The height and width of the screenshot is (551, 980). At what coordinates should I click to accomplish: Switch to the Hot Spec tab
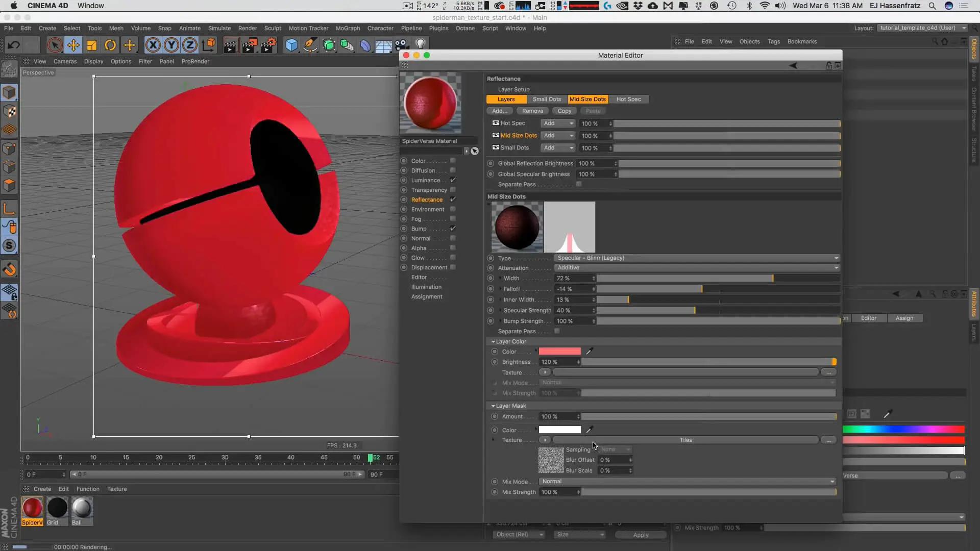(628, 99)
